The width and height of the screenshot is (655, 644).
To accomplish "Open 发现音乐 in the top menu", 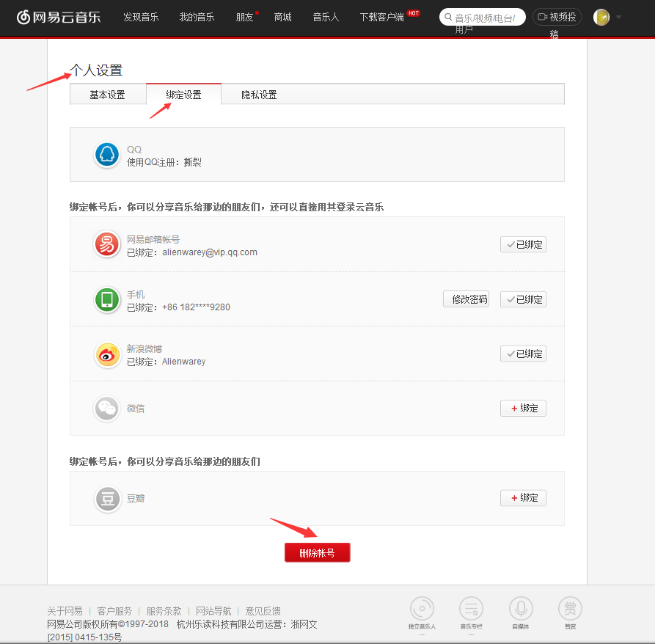I will pyautogui.click(x=141, y=18).
